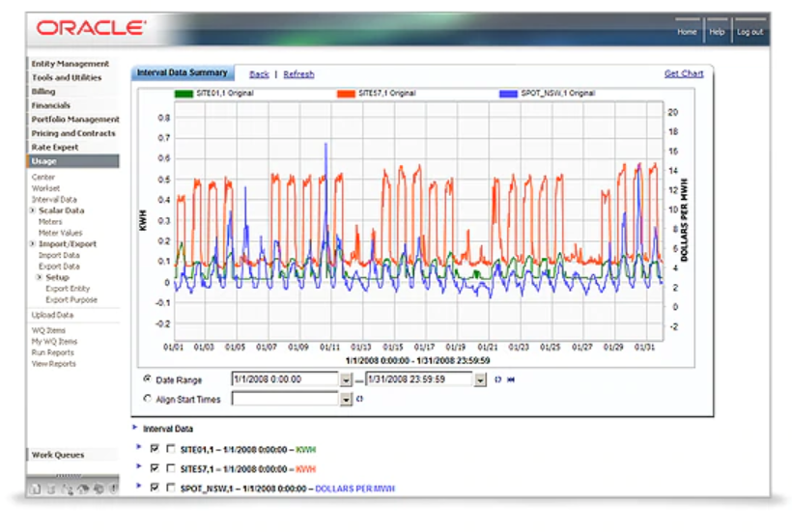The width and height of the screenshot is (792, 532).
Task: Tick the empty checkbox beside SPOT_NSW,1
Action: [x=171, y=488]
